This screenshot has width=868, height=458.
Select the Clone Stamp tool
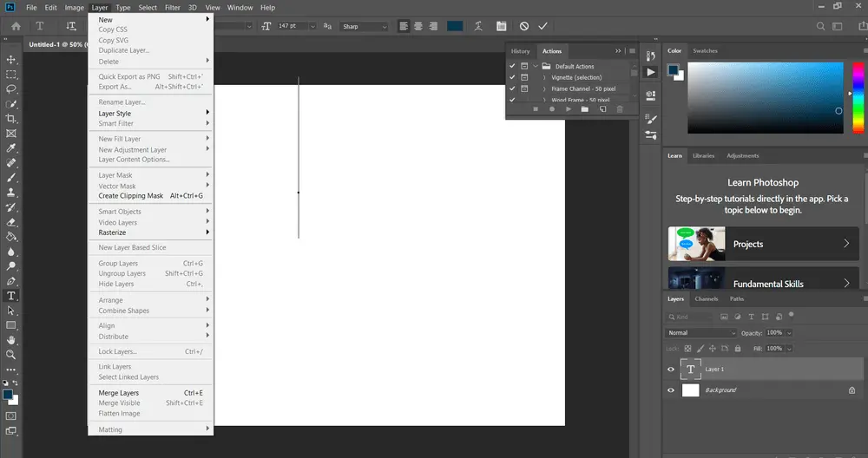(x=11, y=193)
